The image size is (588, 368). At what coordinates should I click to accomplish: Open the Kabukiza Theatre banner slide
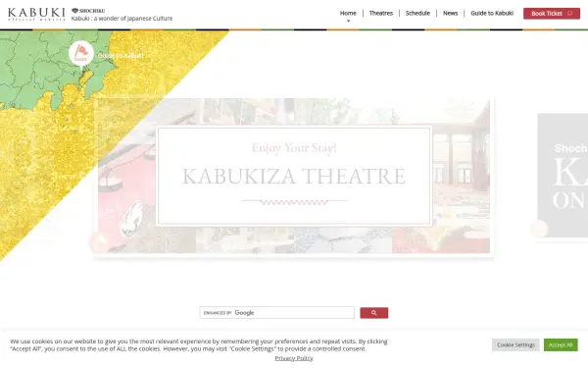tap(294, 176)
